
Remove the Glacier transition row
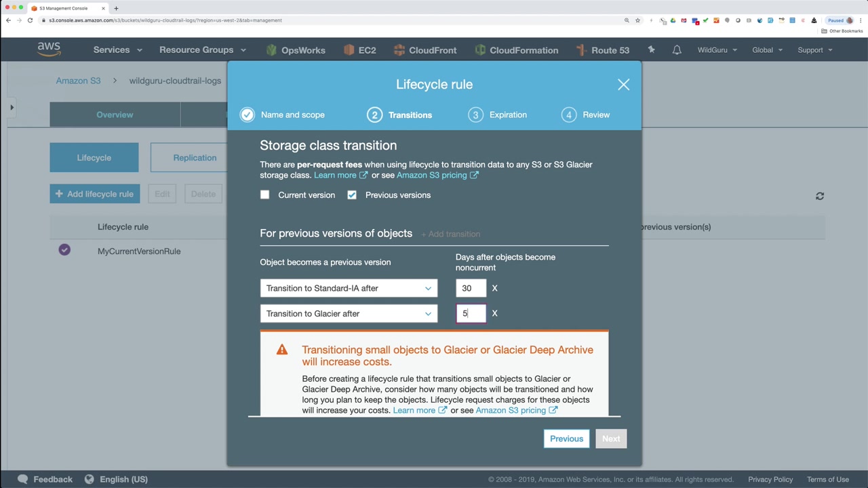[494, 313]
